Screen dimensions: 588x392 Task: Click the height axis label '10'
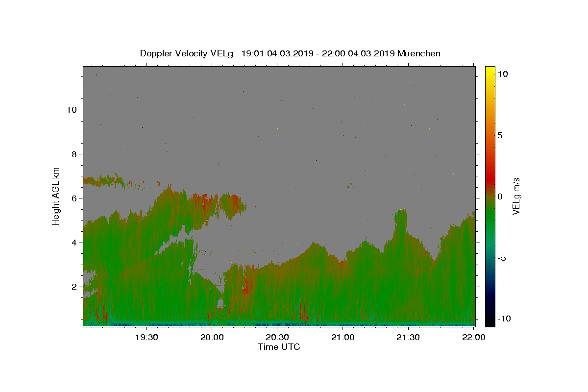point(71,110)
